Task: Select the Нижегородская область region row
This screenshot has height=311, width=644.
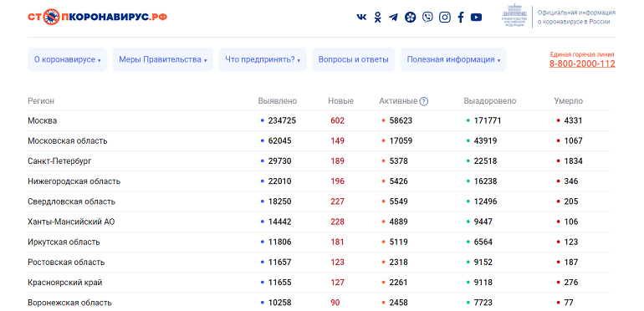Action: (x=319, y=181)
